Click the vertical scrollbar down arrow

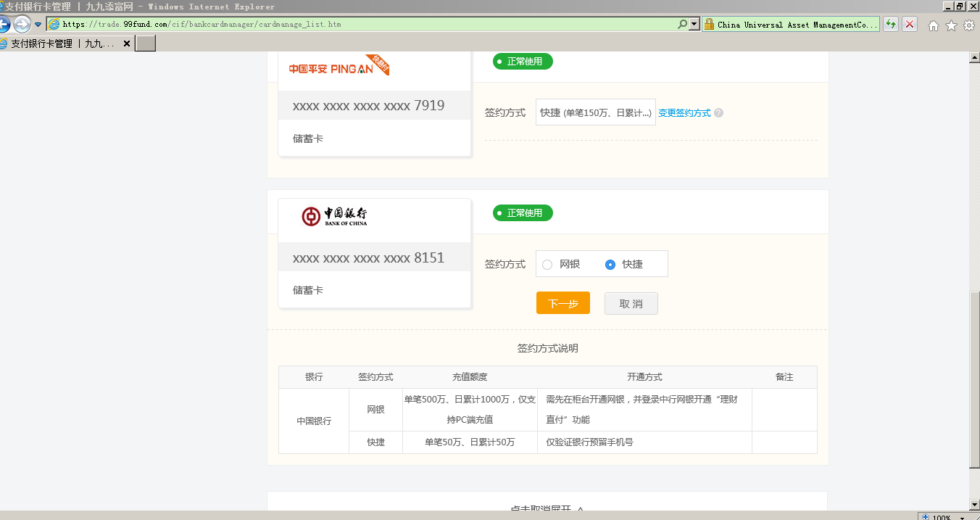pyautogui.click(x=974, y=504)
